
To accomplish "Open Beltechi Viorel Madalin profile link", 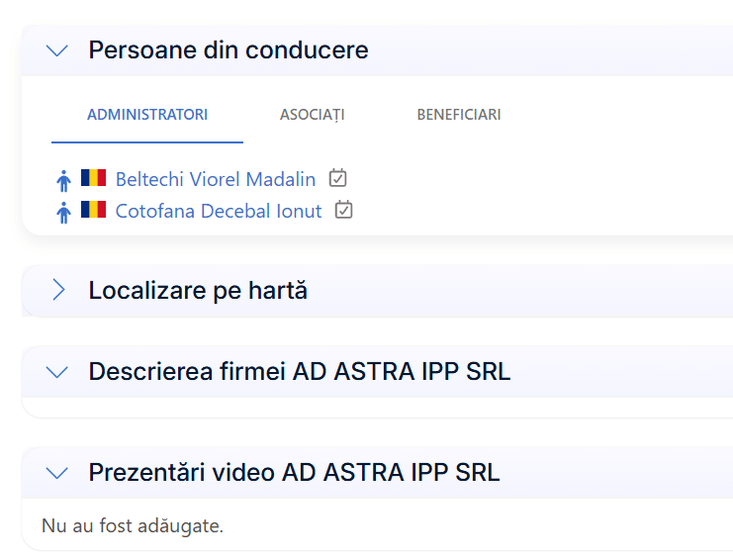I will pyautogui.click(x=216, y=180).
